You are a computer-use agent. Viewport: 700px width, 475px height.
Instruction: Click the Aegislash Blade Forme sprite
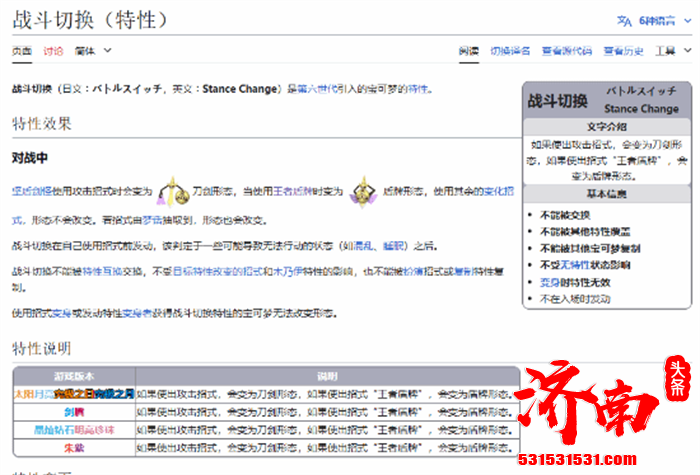[x=173, y=188]
